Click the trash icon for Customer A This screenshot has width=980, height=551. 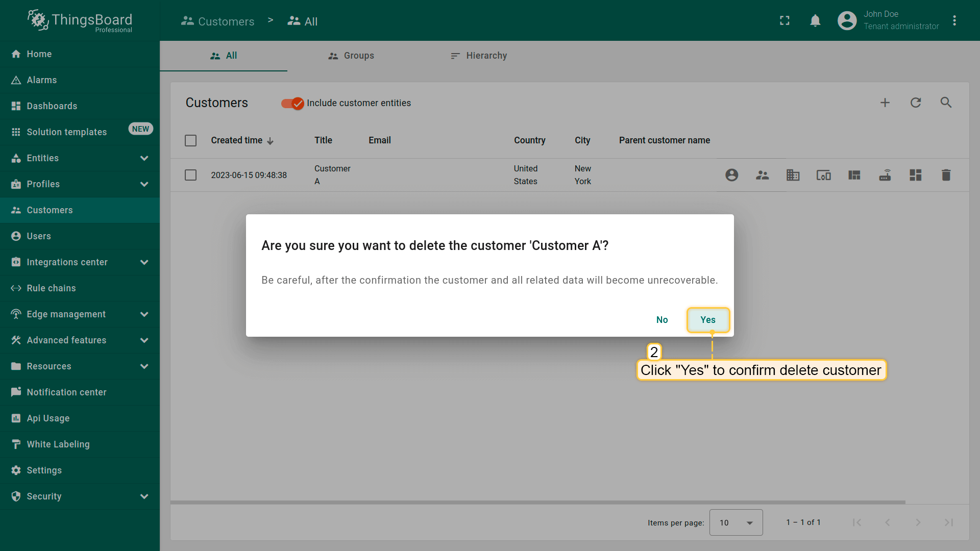[946, 175]
